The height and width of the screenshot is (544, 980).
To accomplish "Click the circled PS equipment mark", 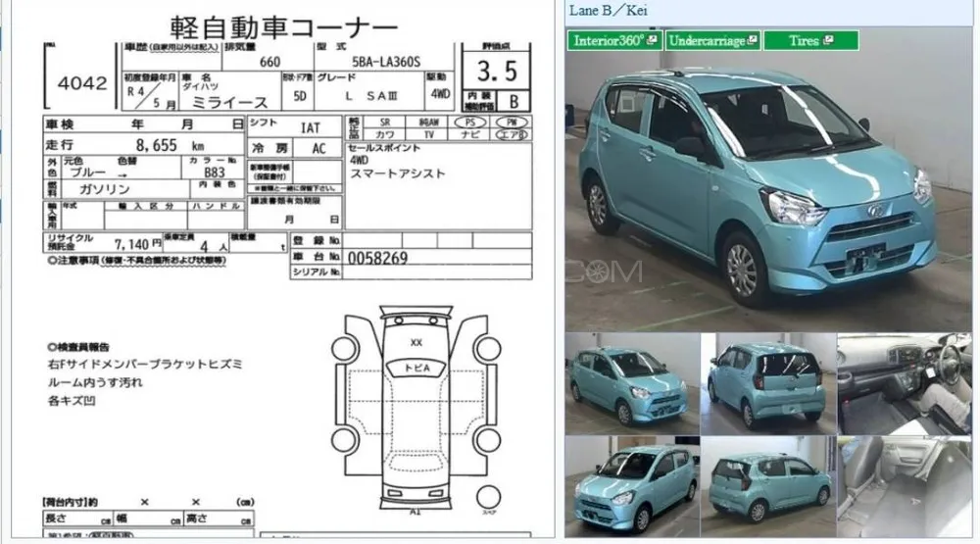I will point(470,123).
